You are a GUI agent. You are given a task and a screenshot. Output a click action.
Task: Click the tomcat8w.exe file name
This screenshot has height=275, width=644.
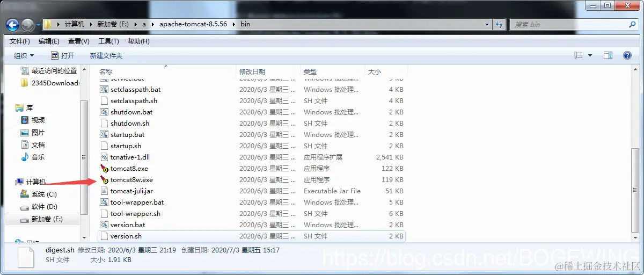(x=131, y=180)
